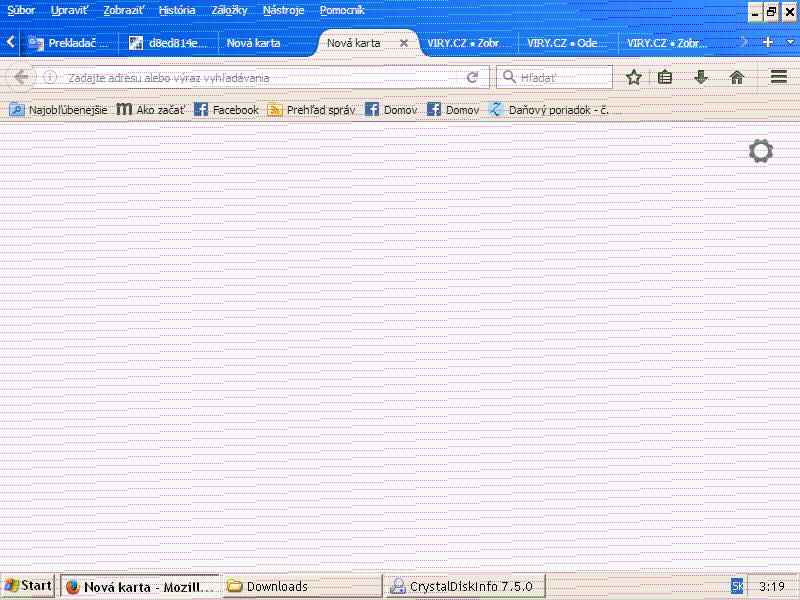800x600 pixels.
Task: Click the back arrow button
Action: 21,77
